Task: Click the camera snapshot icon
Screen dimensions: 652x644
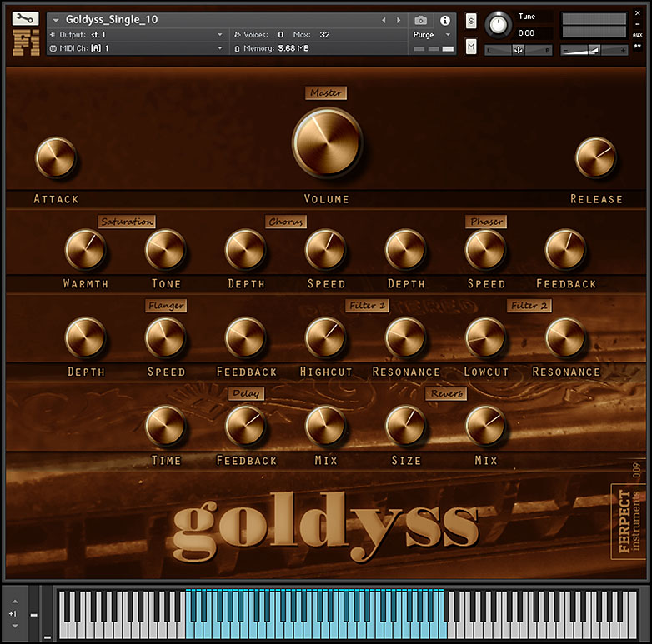Action: (420, 20)
